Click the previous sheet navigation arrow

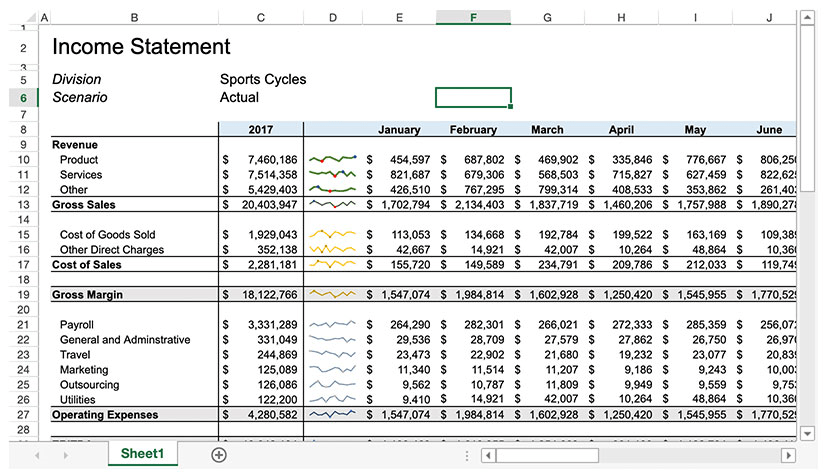[x=38, y=455]
